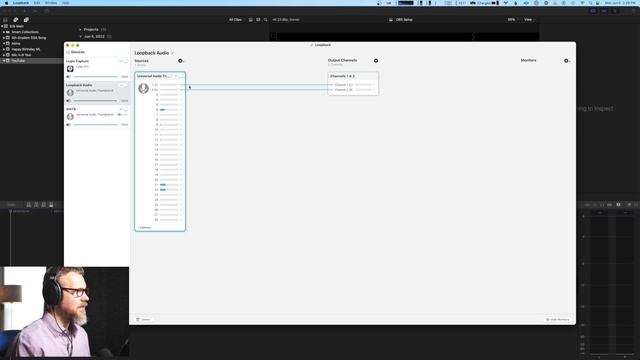This screenshot has height=360, width=640.
Task: Add an output channel with the plus button
Action: 376,61
